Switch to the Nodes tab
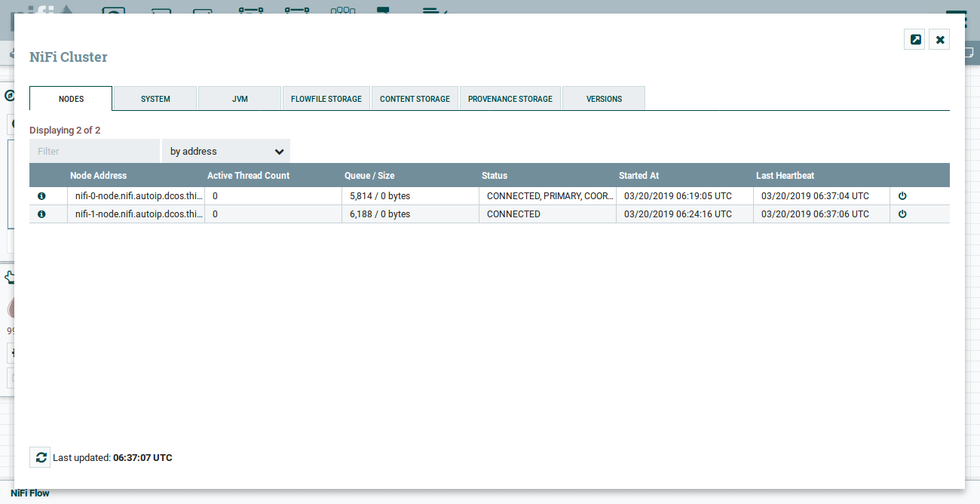980x504 pixels. point(71,99)
